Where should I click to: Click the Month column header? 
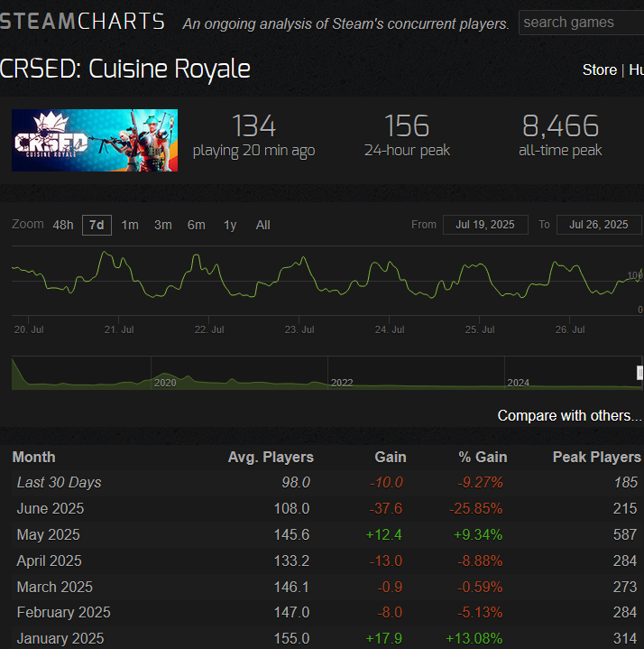click(34, 458)
